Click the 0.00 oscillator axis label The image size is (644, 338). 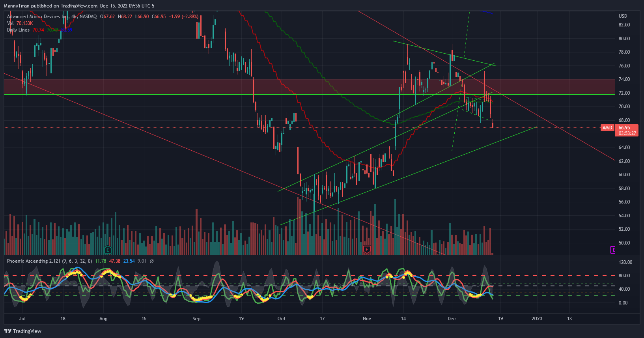click(x=623, y=303)
